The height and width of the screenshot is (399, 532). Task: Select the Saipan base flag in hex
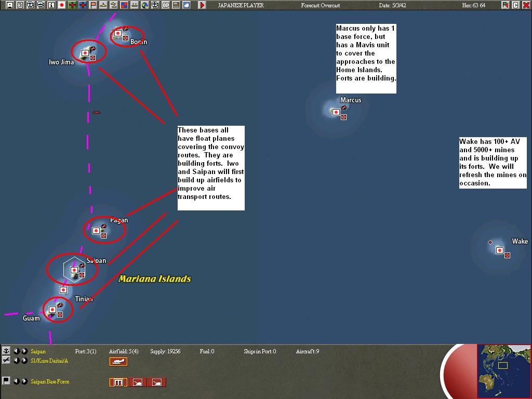tap(74, 270)
